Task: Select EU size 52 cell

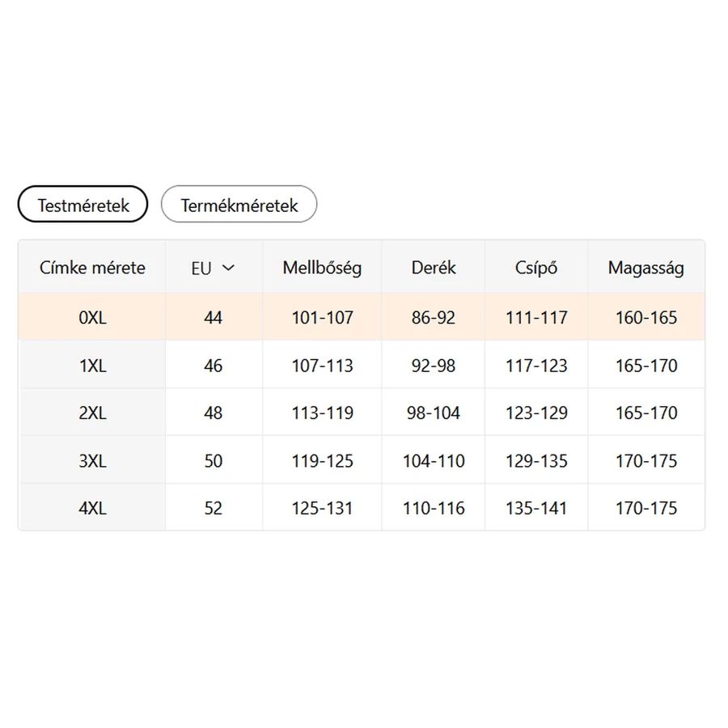Action: pyautogui.click(x=214, y=509)
